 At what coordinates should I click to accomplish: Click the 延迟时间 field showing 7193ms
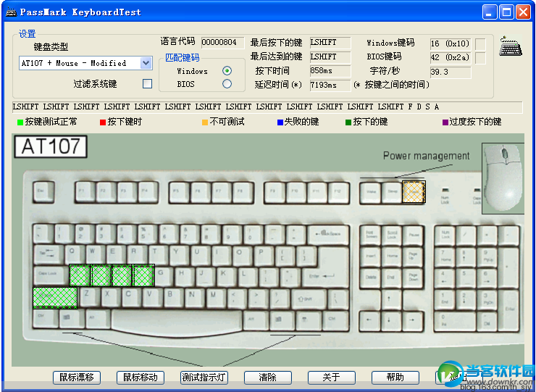point(330,86)
